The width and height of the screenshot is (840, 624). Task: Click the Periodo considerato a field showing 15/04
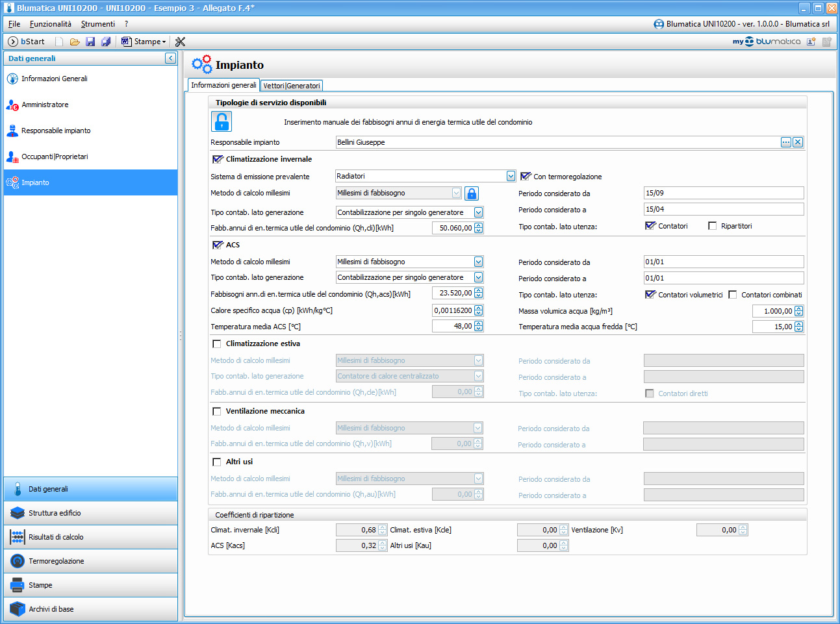(724, 209)
